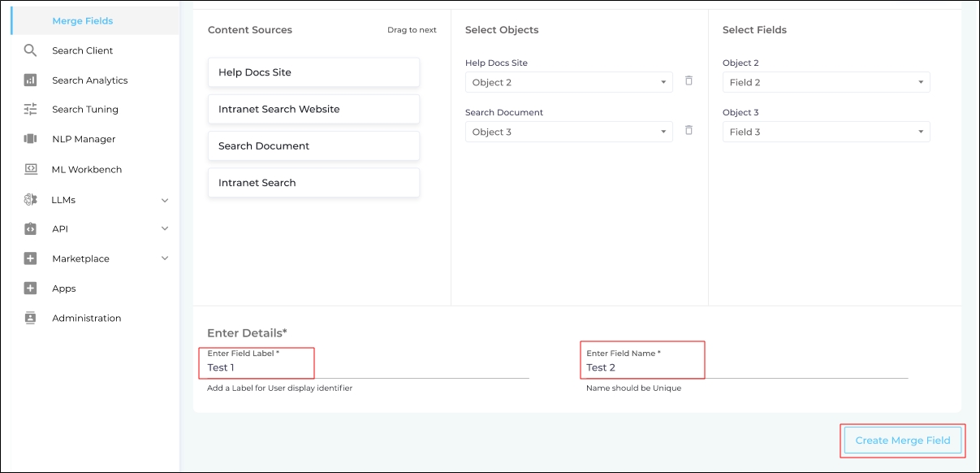Click the Enter Field Label input
The height and width of the screenshot is (473, 980).
click(x=367, y=367)
